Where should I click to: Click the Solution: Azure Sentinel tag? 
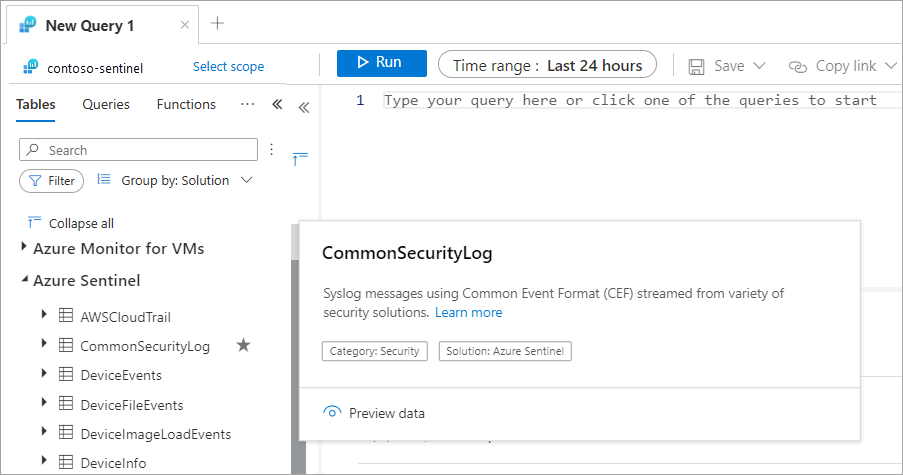(505, 351)
